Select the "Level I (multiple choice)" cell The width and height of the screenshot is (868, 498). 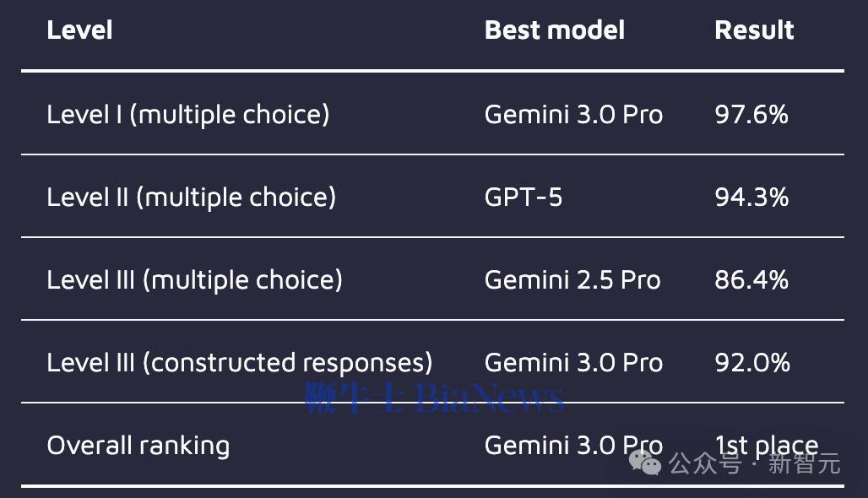point(187,114)
